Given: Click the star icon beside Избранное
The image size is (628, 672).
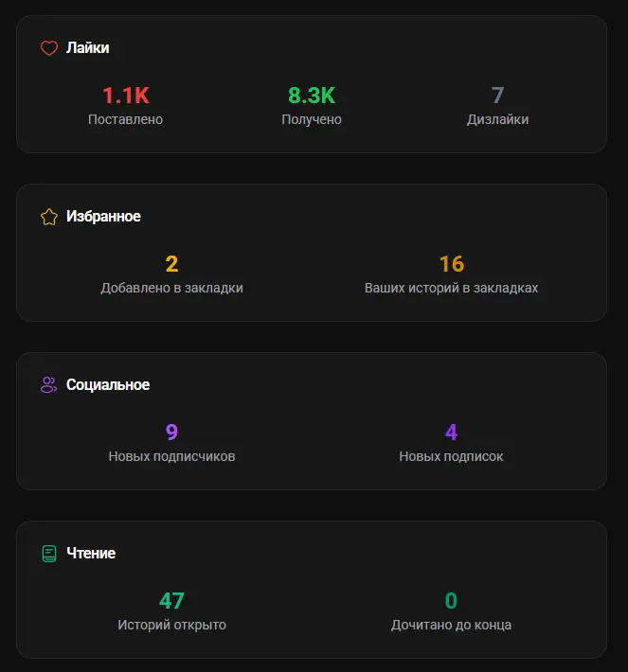Looking at the screenshot, I should click(x=49, y=217).
